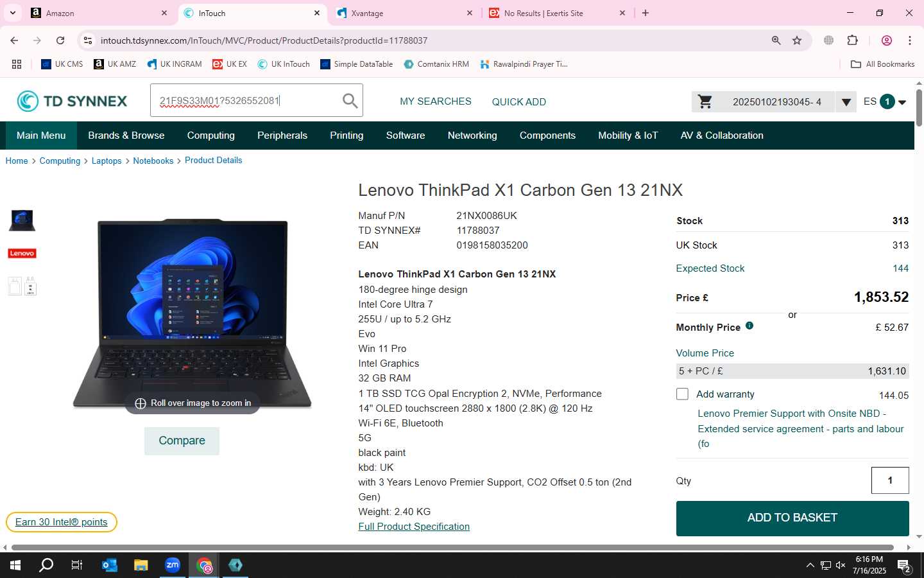The height and width of the screenshot is (578, 924).
Task: Click the TD SYNNEX logo
Action: pyautogui.click(x=72, y=101)
